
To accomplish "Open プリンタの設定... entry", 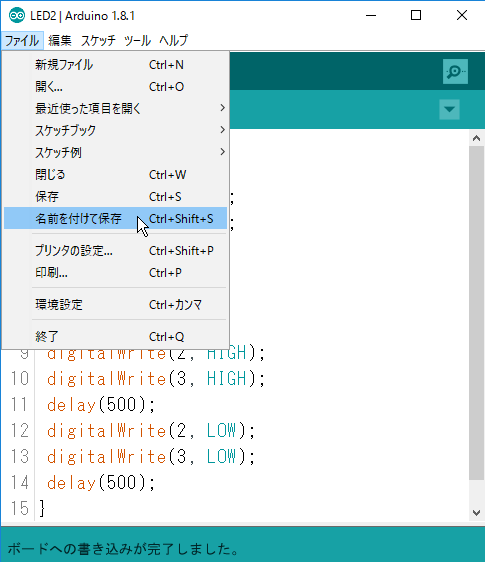I will coord(115,251).
